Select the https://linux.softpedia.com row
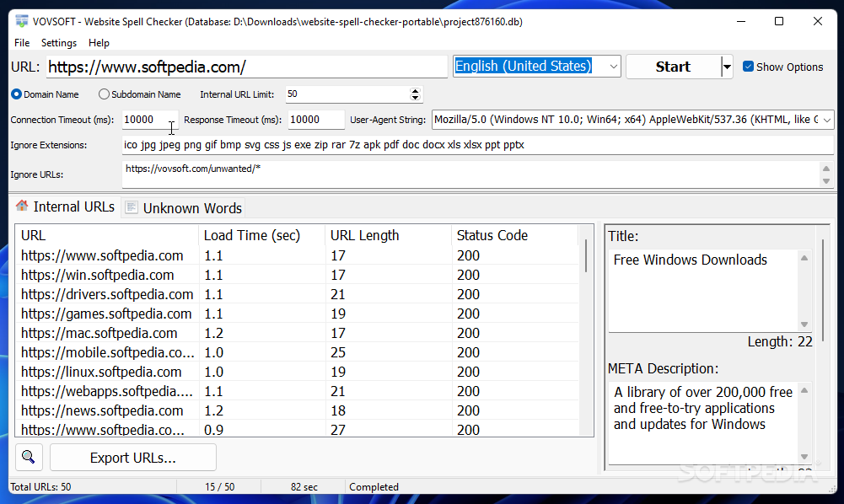Viewport: 844px width, 504px height. tap(297, 372)
